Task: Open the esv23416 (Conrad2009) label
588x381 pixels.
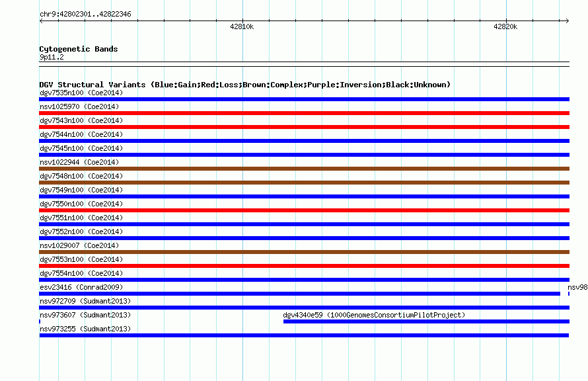Action: point(81,287)
